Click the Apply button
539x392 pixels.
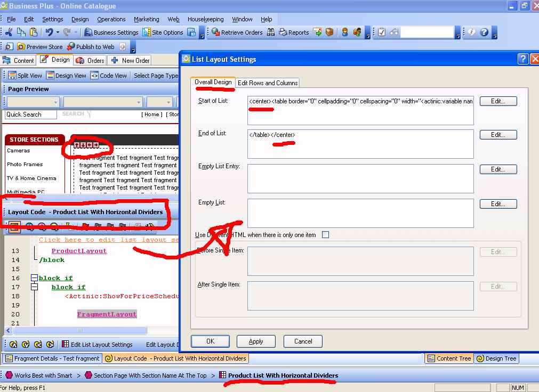[256, 341]
